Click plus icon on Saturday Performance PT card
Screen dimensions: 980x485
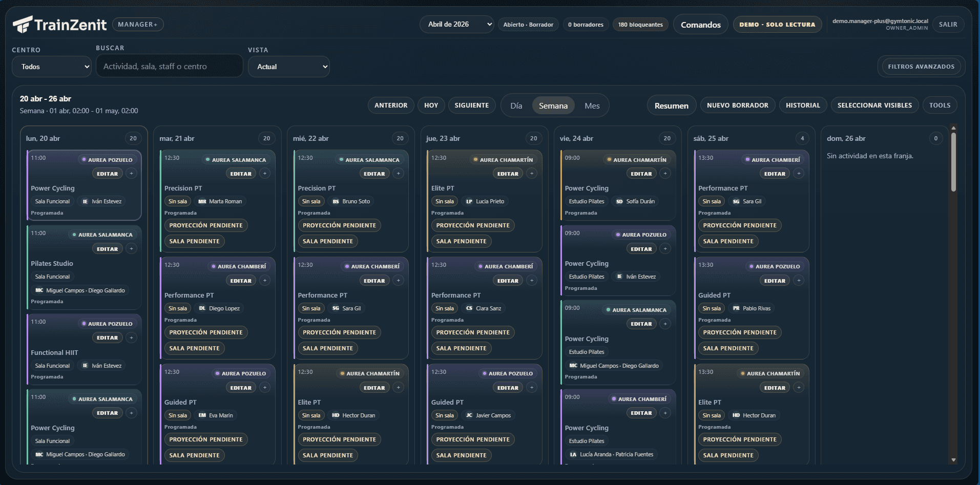click(799, 174)
